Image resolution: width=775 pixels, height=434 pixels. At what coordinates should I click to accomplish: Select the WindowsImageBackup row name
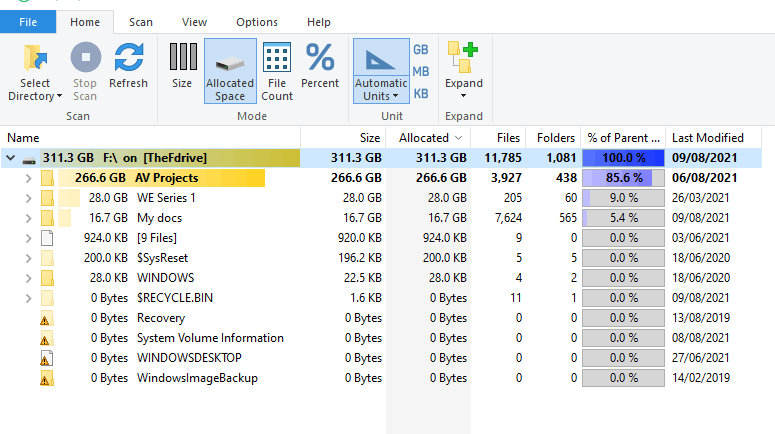[197, 378]
